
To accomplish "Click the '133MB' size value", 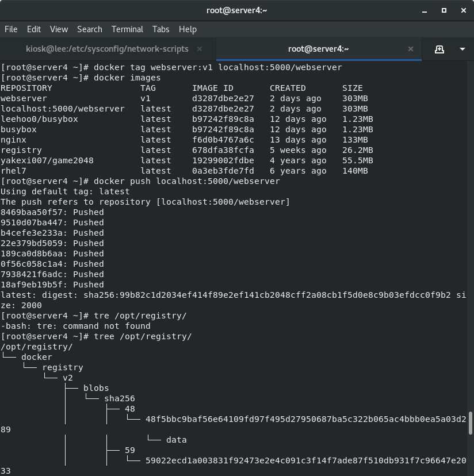I will click(x=355, y=140).
